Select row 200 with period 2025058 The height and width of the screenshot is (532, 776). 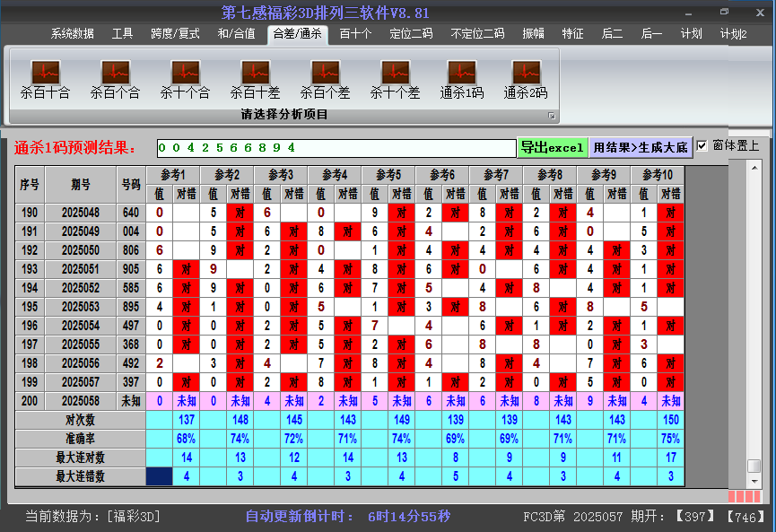tap(81, 402)
